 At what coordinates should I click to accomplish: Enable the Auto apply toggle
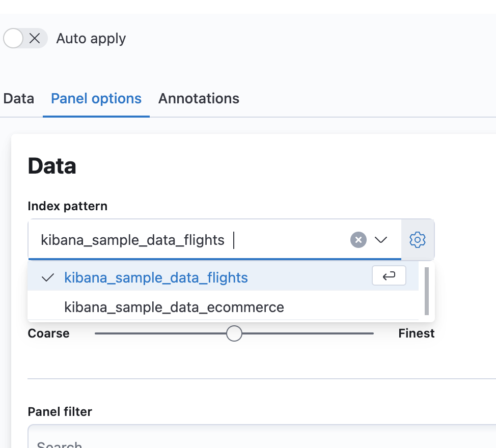pos(13,38)
